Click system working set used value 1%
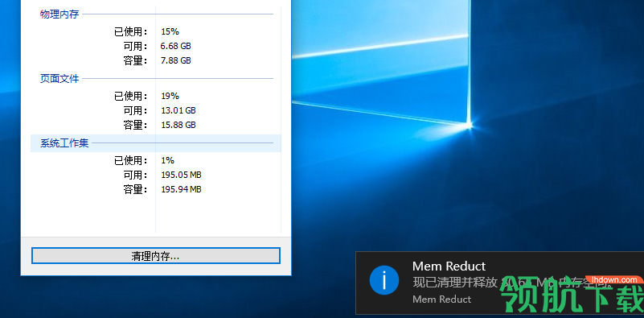Screen dimensions: 644x318 point(167,160)
